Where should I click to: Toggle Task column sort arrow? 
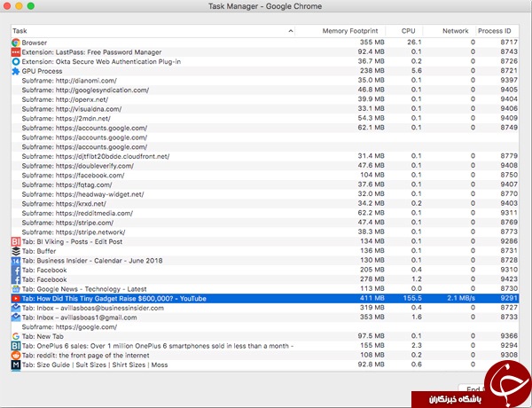pos(291,31)
